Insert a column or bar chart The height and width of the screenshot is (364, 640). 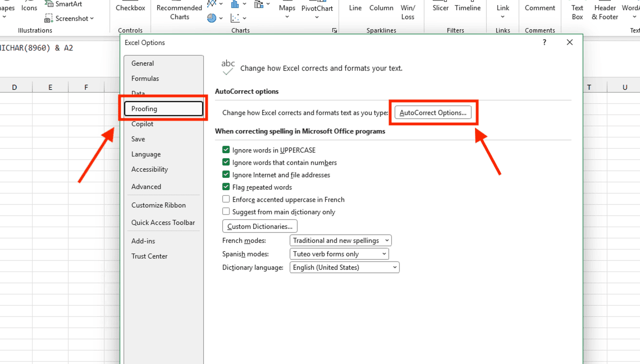pos(235,4)
